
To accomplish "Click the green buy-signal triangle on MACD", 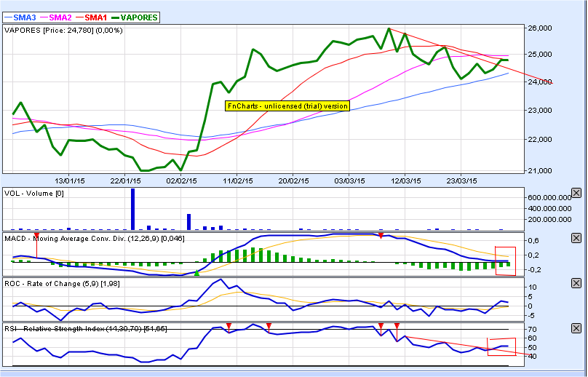I will (x=196, y=274).
